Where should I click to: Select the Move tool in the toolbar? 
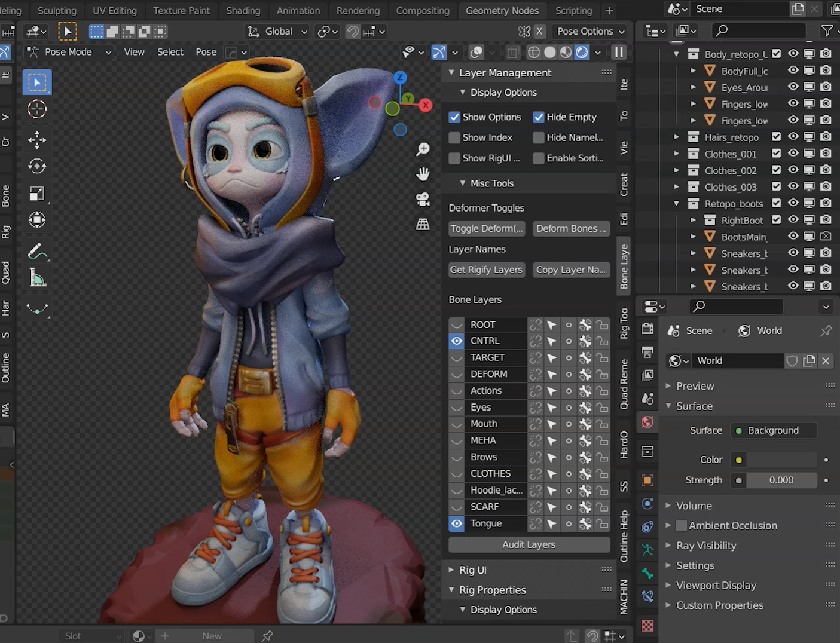37,140
